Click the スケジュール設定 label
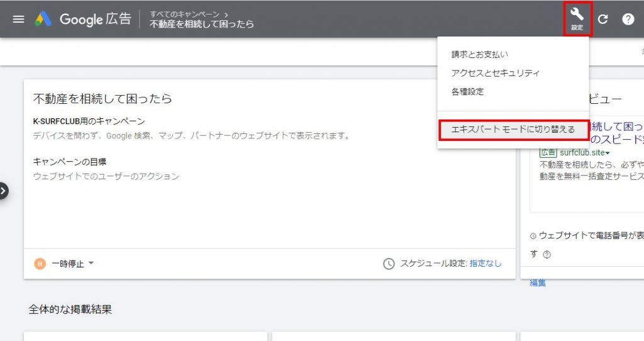The height and width of the screenshot is (341, 644). coord(433,264)
